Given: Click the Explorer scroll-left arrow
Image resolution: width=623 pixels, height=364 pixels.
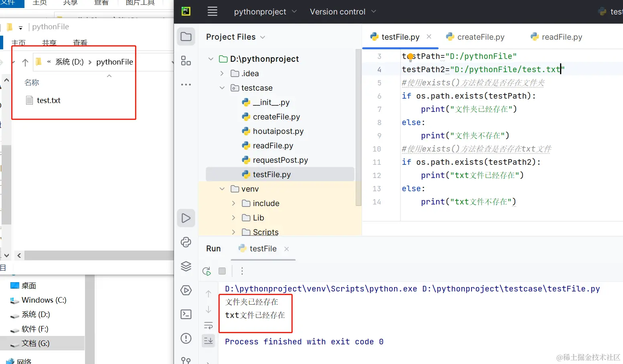Looking at the screenshot, I should coord(19,255).
